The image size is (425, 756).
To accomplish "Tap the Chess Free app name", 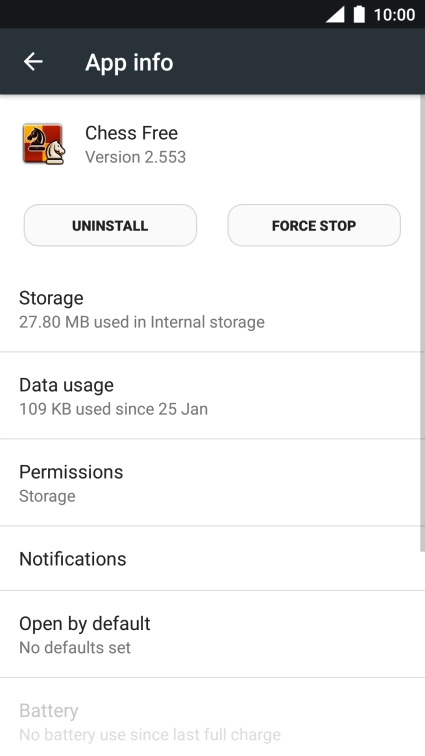I will (x=131, y=133).
